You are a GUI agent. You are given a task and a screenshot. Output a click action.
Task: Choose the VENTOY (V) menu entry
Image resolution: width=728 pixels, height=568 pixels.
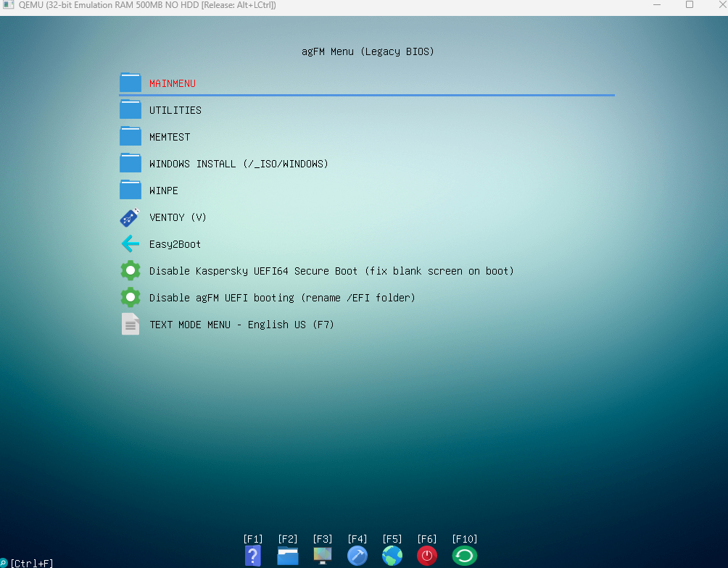pos(178,217)
